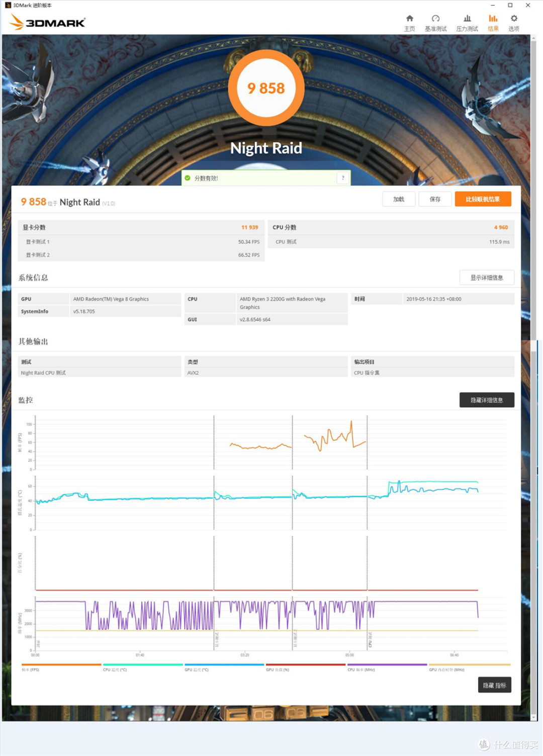Maximize the 3DMark window
Viewport: 543px width, 756px height.
(x=510, y=5)
